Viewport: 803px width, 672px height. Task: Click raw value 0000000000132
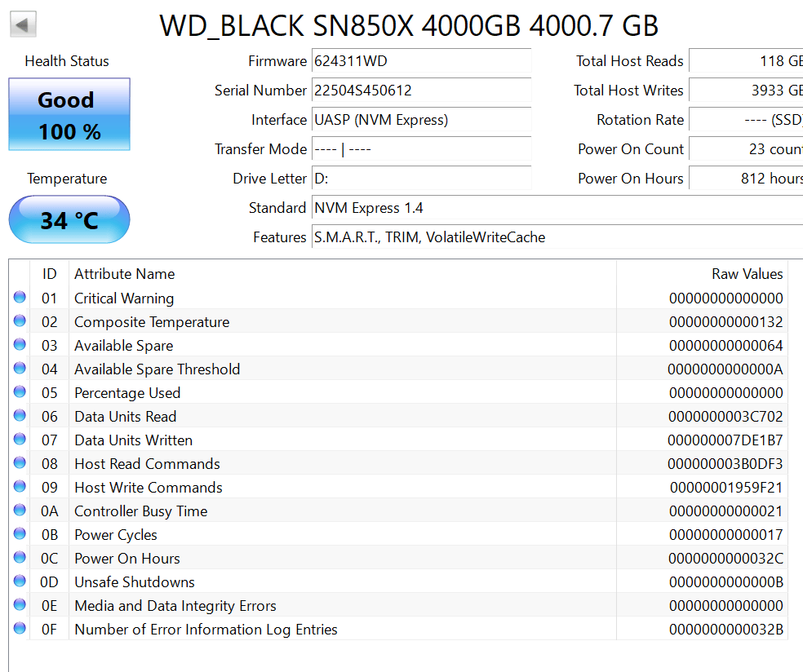click(725, 322)
